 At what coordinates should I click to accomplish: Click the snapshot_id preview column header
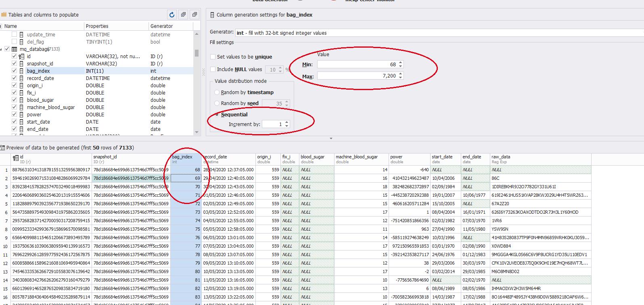pyautogui.click(x=131, y=159)
